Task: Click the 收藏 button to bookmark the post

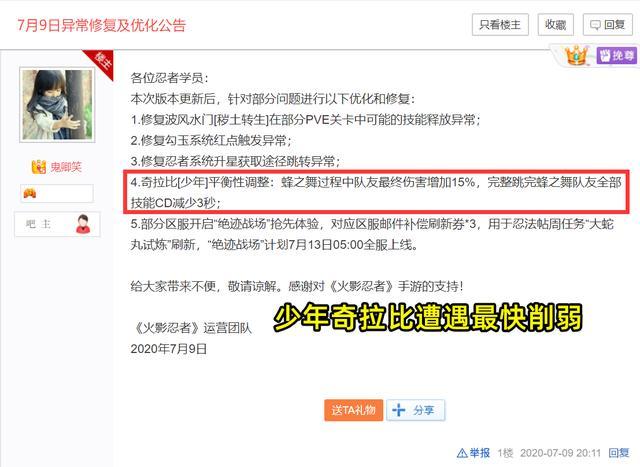Action: tap(556, 25)
